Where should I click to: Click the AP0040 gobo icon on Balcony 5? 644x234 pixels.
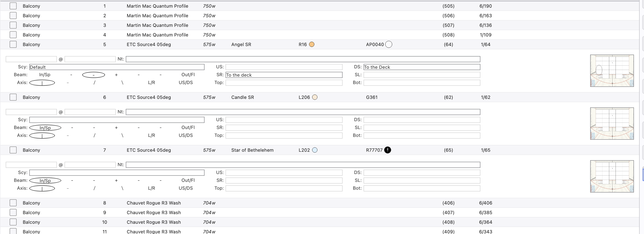(388, 44)
